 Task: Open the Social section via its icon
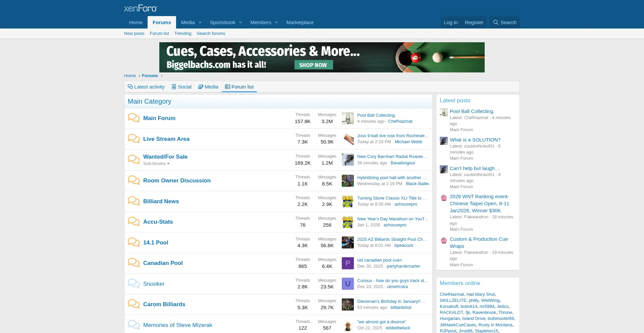[174, 87]
